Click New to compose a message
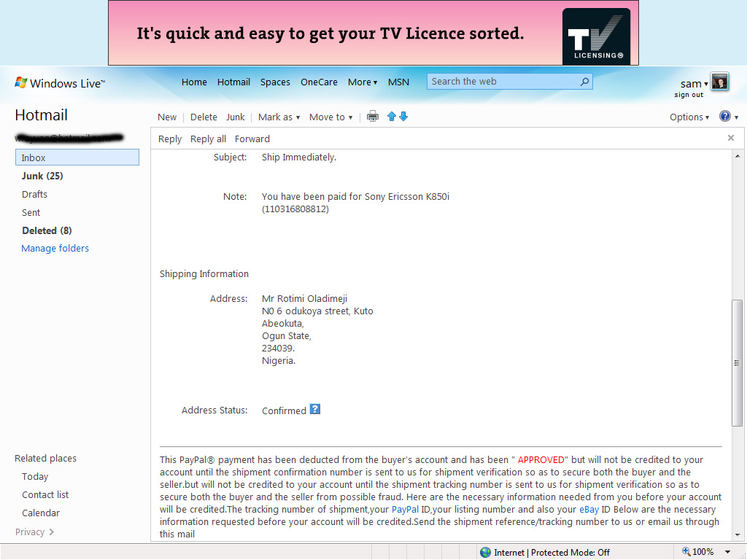The width and height of the screenshot is (747, 560). [x=167, y=117]
